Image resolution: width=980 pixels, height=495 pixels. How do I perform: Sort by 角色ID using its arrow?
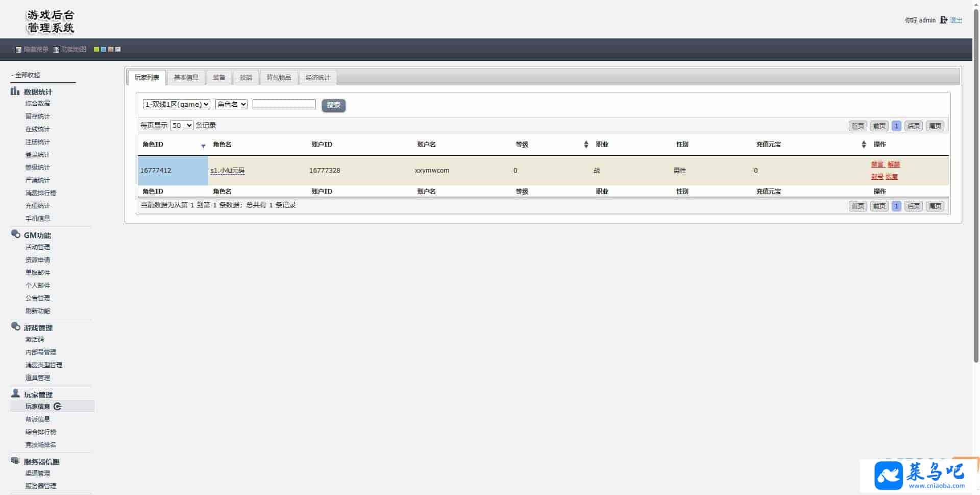click(x=203, y=146)
